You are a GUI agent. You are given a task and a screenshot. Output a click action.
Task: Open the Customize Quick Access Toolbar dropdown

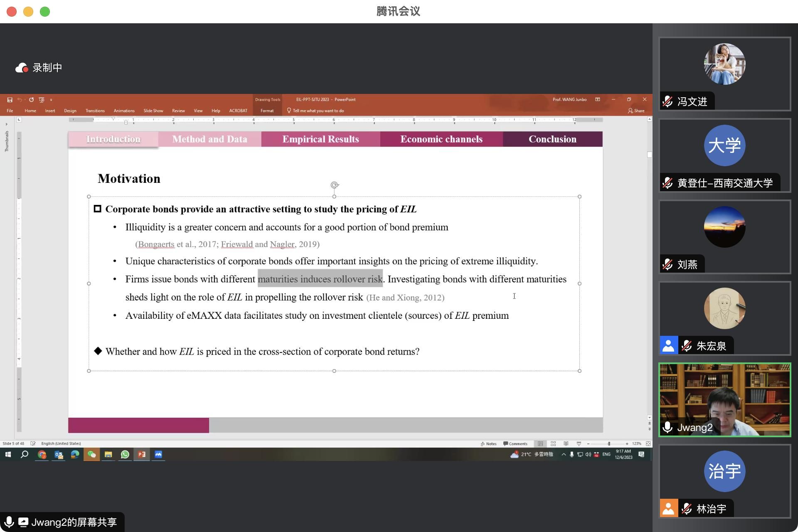(x=51, y=100)
